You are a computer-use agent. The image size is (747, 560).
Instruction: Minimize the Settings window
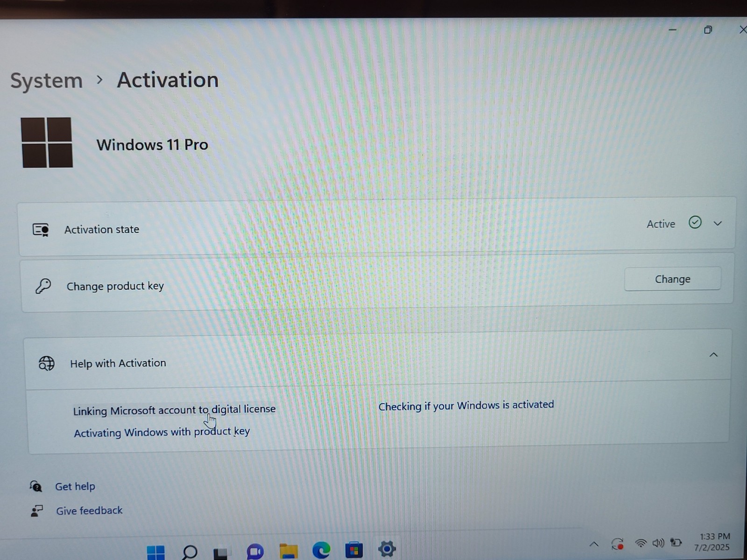672,29
